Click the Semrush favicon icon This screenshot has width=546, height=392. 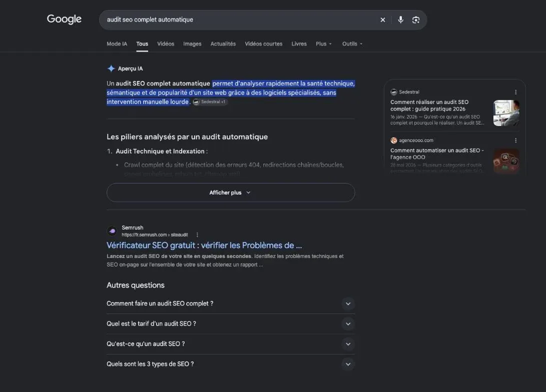tap(112, 231)
